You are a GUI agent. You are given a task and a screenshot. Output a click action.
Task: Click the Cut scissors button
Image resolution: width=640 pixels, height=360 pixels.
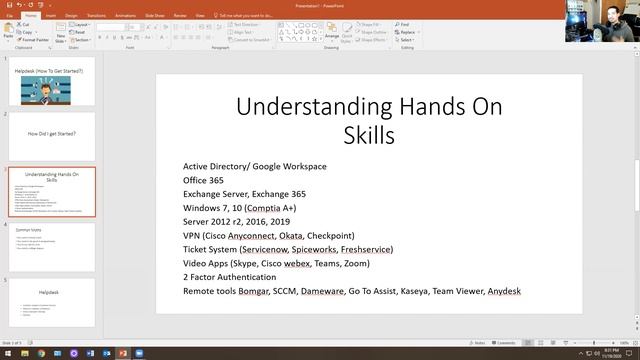[x=23, y=24]
